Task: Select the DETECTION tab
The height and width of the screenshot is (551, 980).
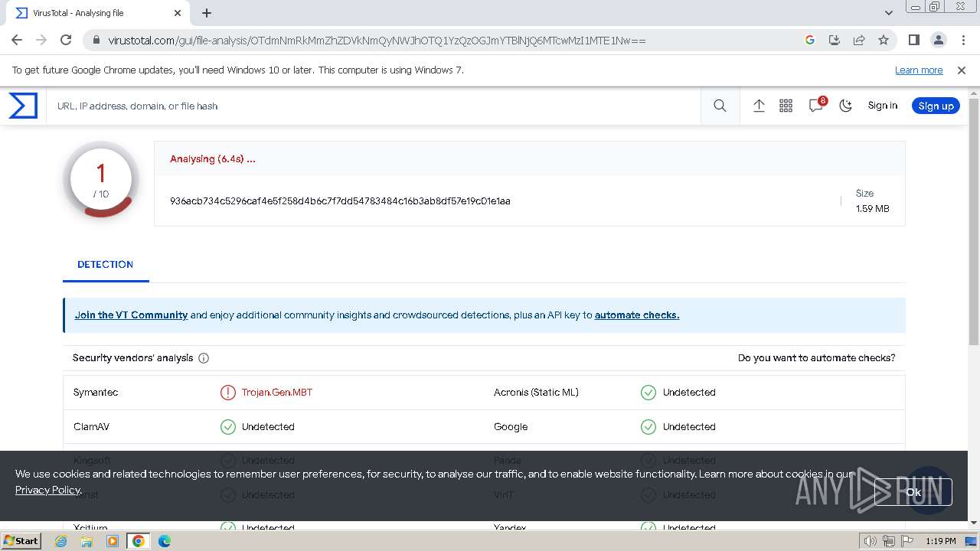Action: 106,264
